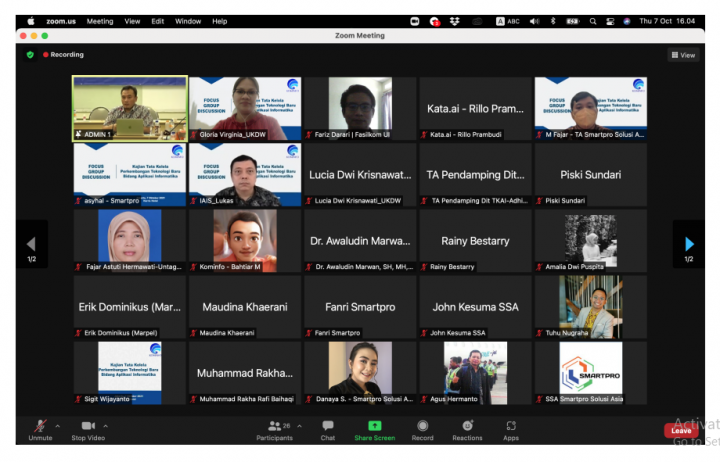Open the Window menu in menu bar
Screen dimensions: 720x462
point(188,21)
